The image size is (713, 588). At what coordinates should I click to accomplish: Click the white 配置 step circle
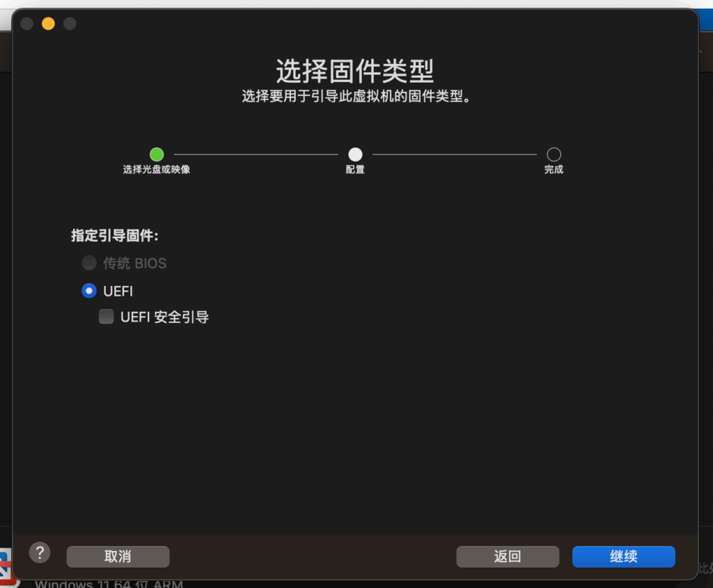[x=355, y=154]
